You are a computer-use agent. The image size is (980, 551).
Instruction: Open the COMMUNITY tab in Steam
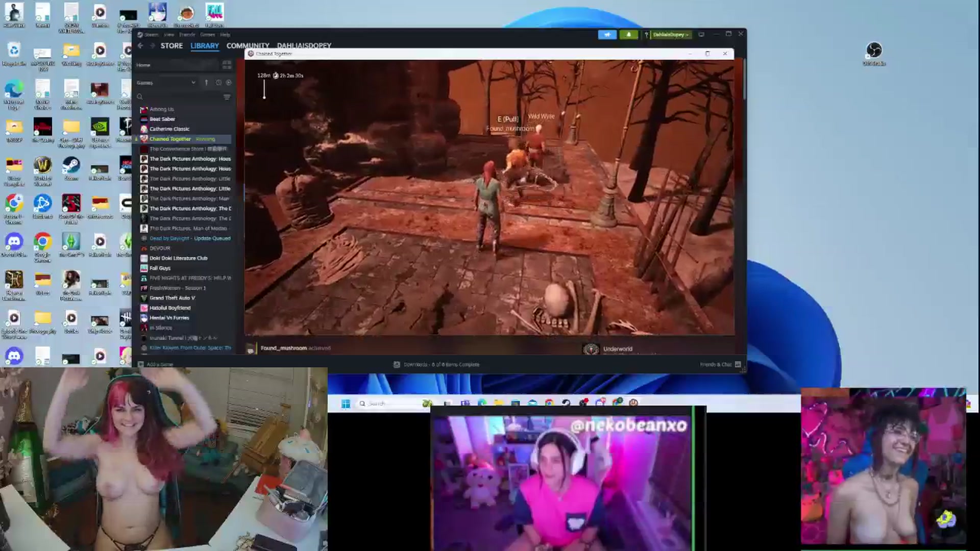pos(248,46)
